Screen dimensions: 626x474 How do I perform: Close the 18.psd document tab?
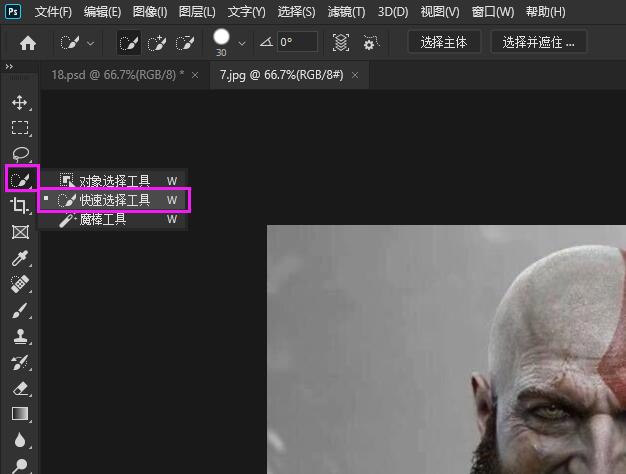tap(195, 75)
